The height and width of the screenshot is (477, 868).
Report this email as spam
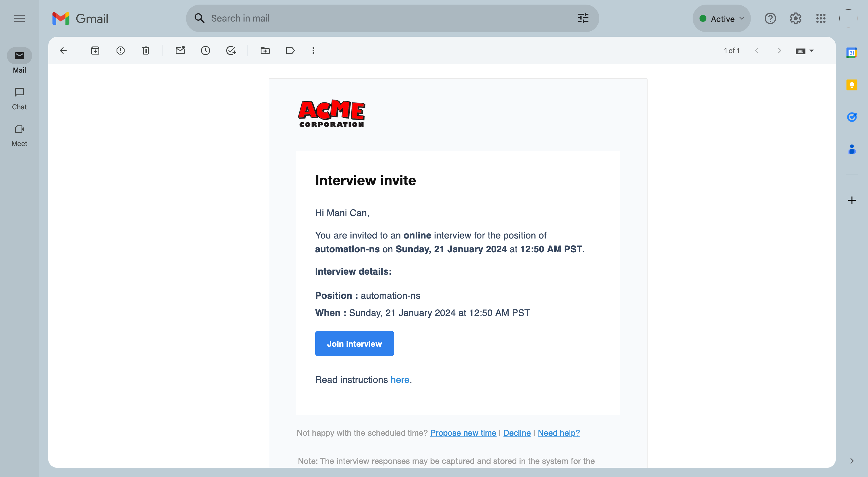pos(120,51)
